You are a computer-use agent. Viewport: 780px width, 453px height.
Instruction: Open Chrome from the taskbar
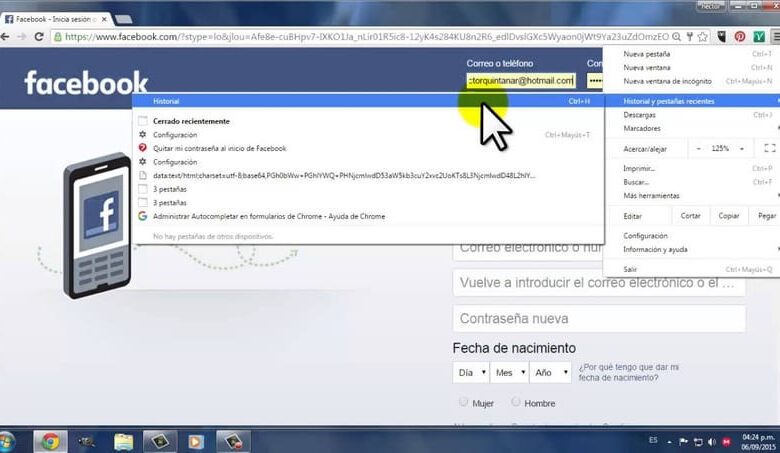50,442
